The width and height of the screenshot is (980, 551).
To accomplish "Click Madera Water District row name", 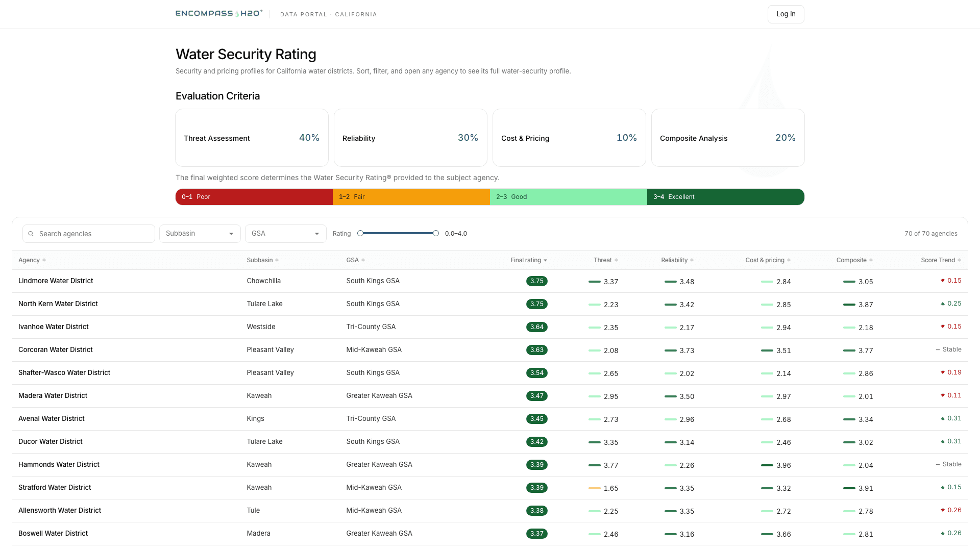I will (53, 396).
